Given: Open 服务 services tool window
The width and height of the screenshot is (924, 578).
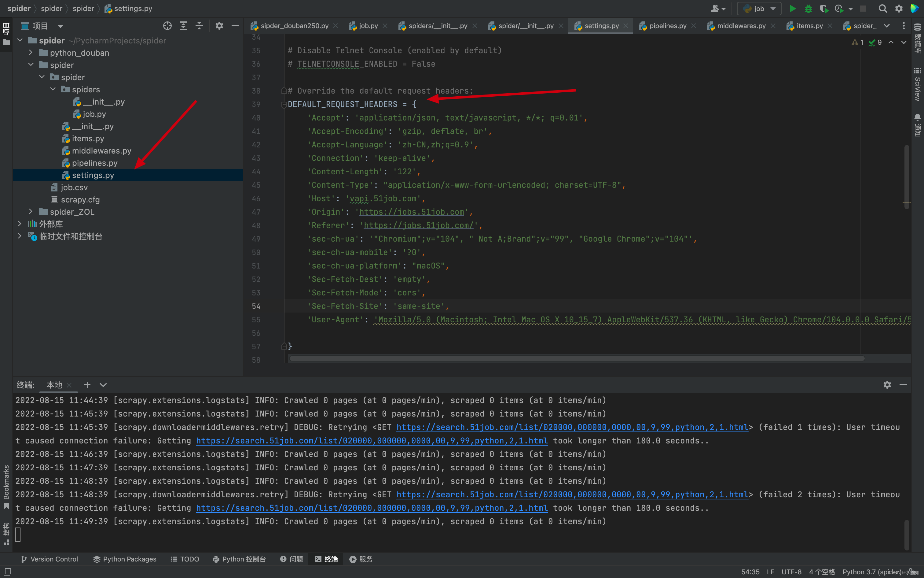Looking at the screenshot, I should [x=361, y=559].
